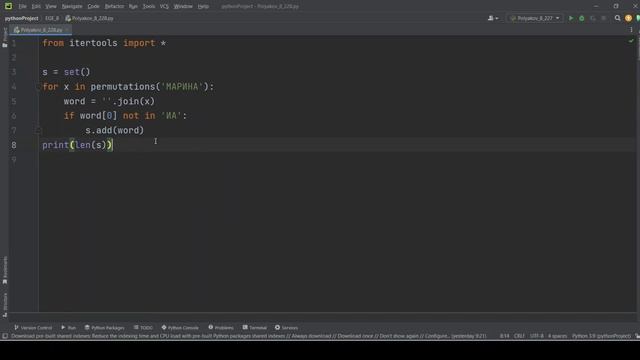This screenshot has height=360, width=640.
Task: Click the fold end marker beside s.add(word)
Action: (x=38, y=131)
